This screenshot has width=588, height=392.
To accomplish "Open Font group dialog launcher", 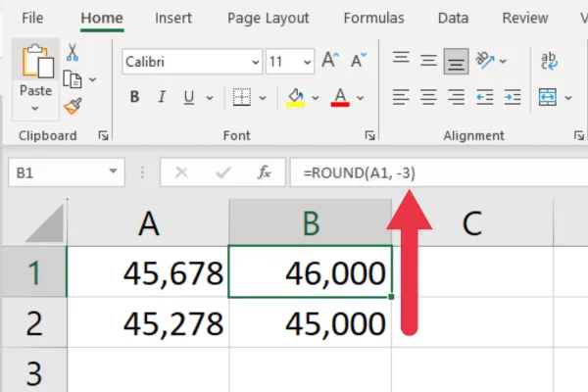I will (x=369, y=135).
